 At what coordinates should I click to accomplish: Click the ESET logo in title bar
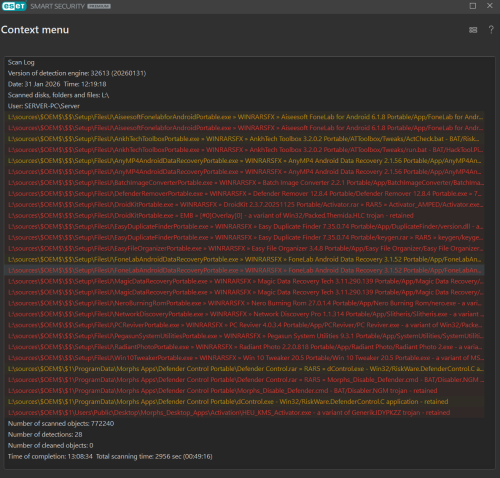tap(14, 6)
